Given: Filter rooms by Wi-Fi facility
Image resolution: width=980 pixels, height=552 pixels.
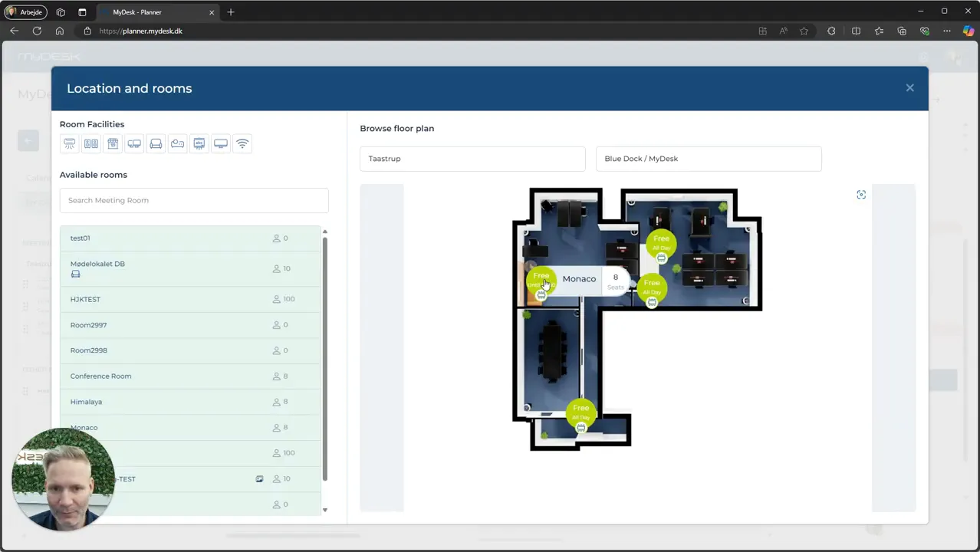Looking at the screenshot, I should coord(242,143).
